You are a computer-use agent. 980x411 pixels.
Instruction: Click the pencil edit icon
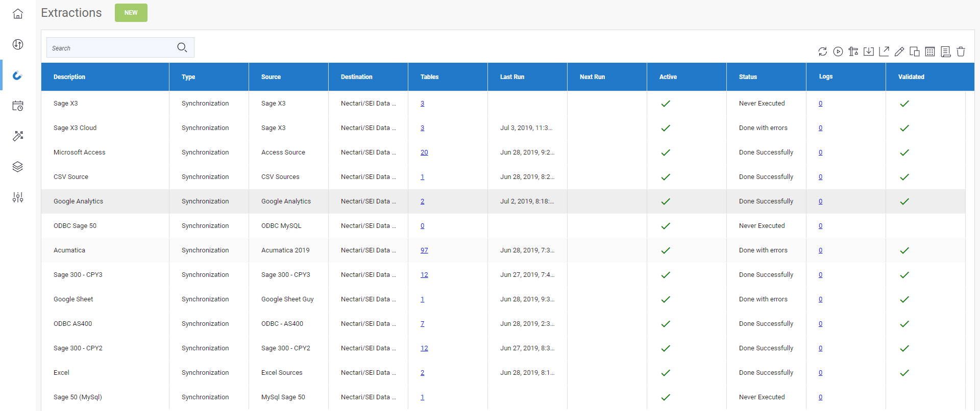tap(899, 52)
